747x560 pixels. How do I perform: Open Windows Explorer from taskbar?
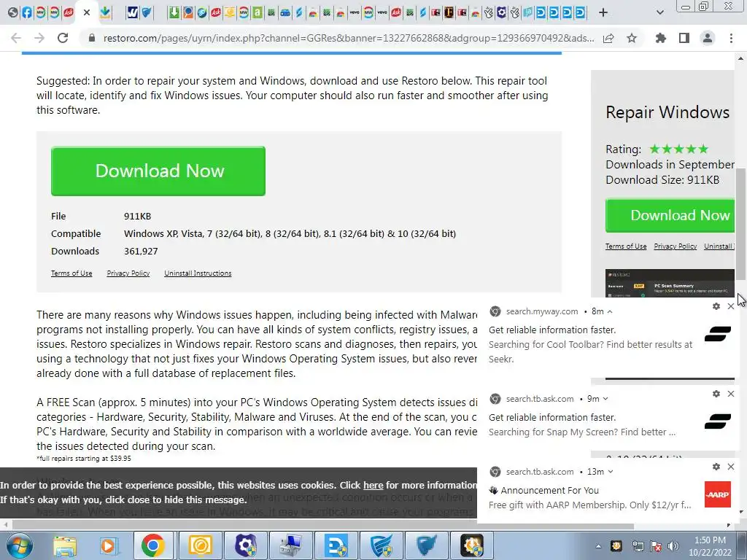pos(64,545)
